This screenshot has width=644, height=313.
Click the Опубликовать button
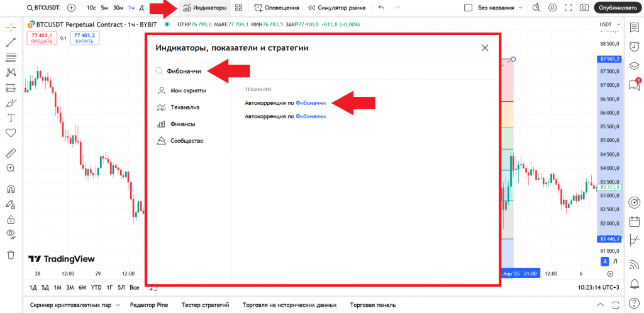(618, 8)
